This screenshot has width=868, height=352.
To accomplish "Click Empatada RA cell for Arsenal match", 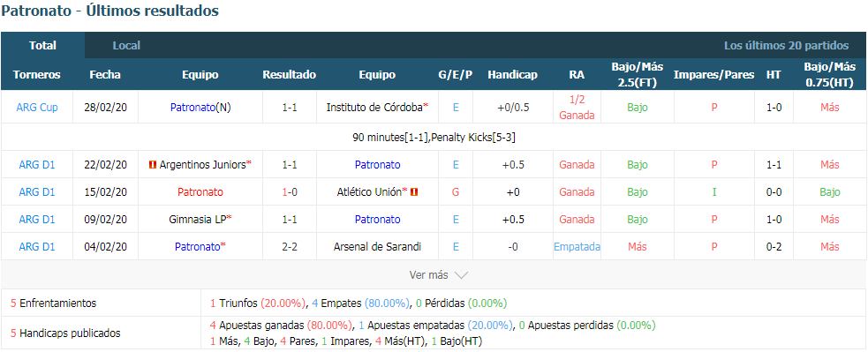I will (577, 247).
